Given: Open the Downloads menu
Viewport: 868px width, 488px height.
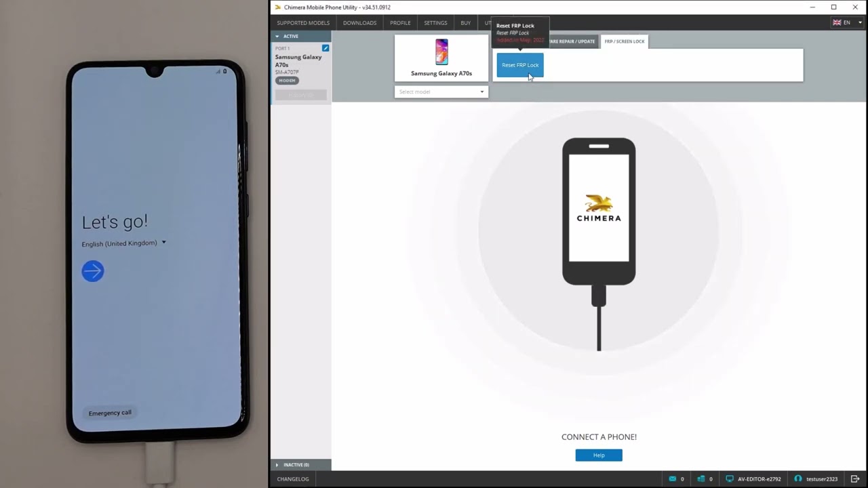Looking at the screenshot, I should pos(359,23).
